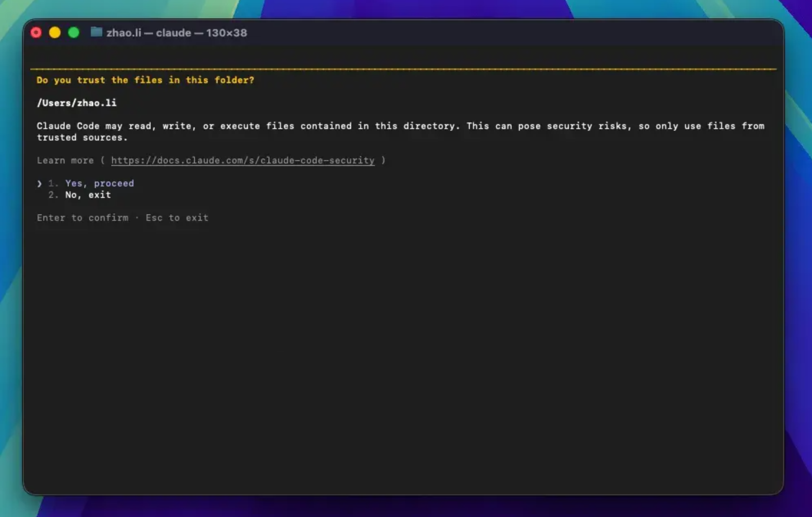This screenshot has width=812, height=517.
Task: Close the terminal window with red button
Action: (x=36, y=33)
